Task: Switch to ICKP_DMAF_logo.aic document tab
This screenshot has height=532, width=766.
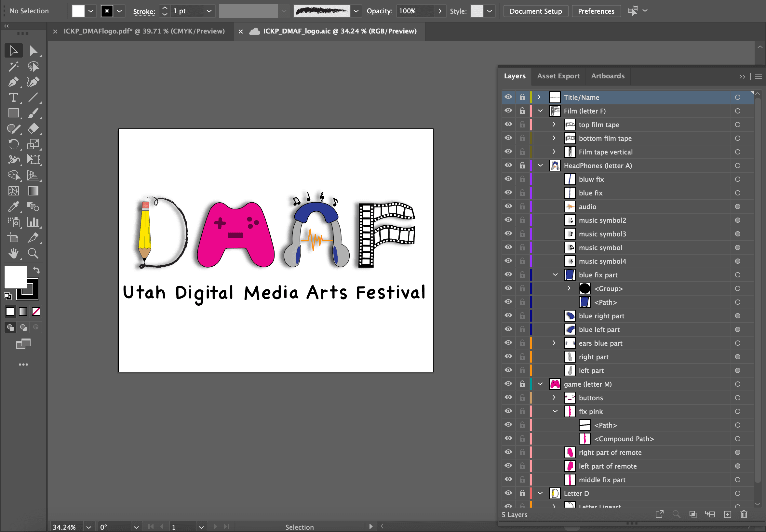Action: pos(340,31)
